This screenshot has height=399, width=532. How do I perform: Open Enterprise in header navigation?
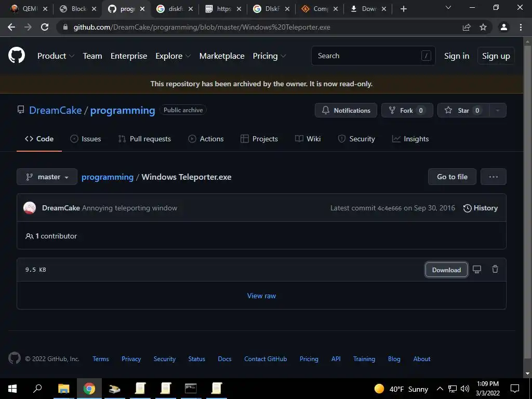(x=129, y=56)
